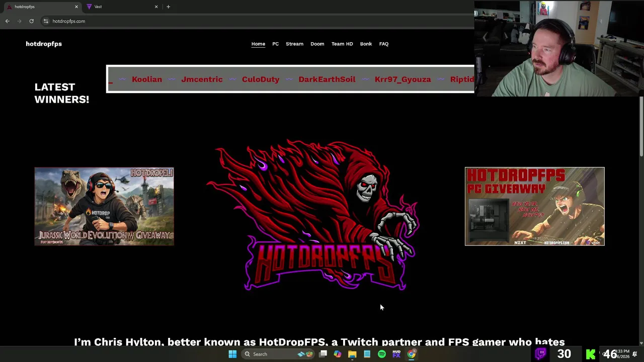Open the Windows Start menu
The height and width of the screenshot is (362, 644).
tap(232, 354)
